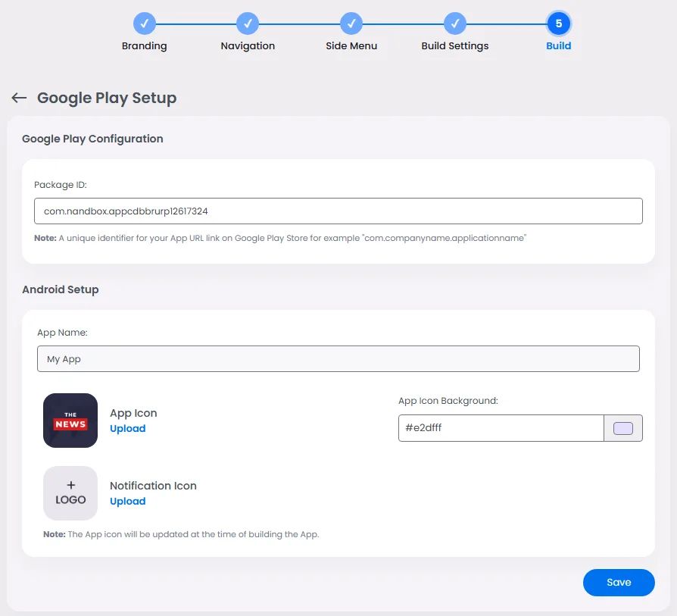
Task: Select the Build step label
Action: click(558, 45)
